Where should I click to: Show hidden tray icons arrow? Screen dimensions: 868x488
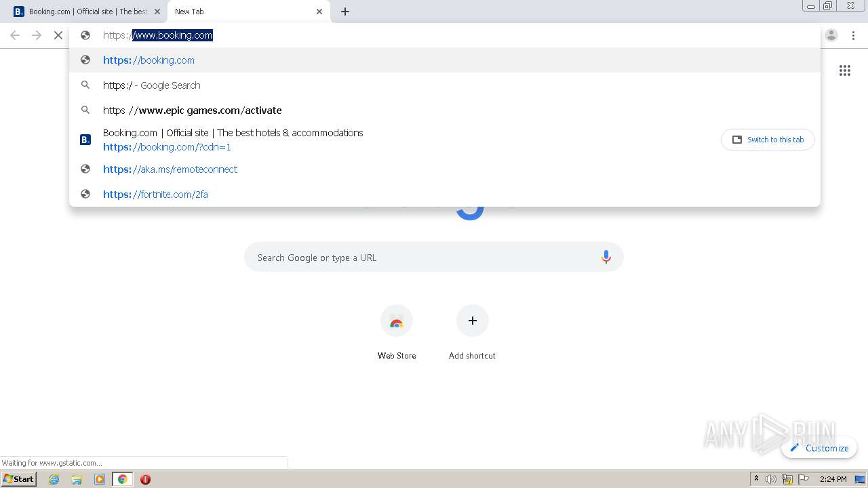point(756,479)
